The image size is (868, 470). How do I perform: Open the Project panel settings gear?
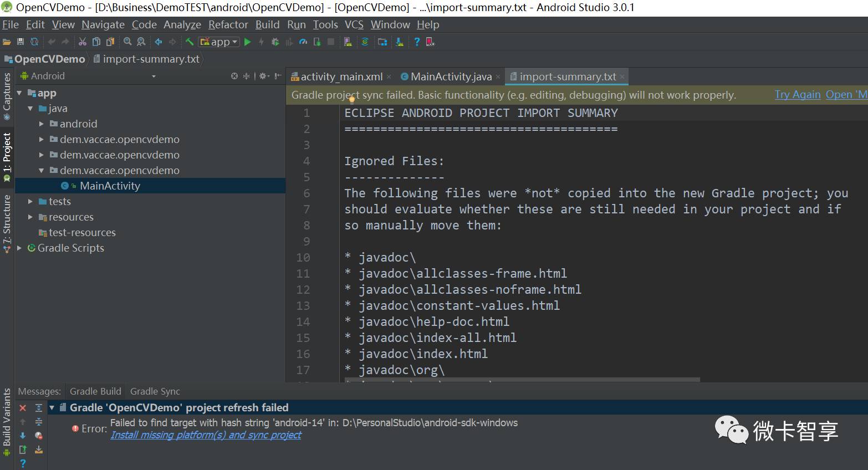point(264,76)
